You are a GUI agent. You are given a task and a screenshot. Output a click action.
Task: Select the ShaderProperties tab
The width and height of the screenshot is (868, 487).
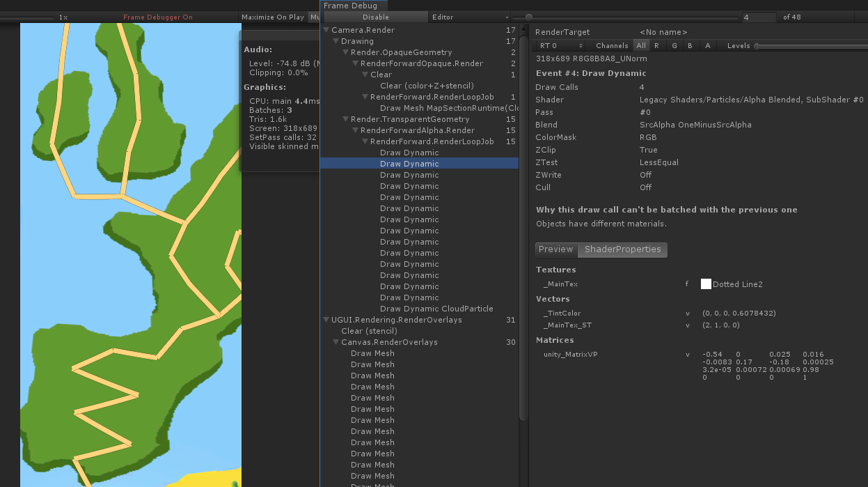click(x=622, y=249)
